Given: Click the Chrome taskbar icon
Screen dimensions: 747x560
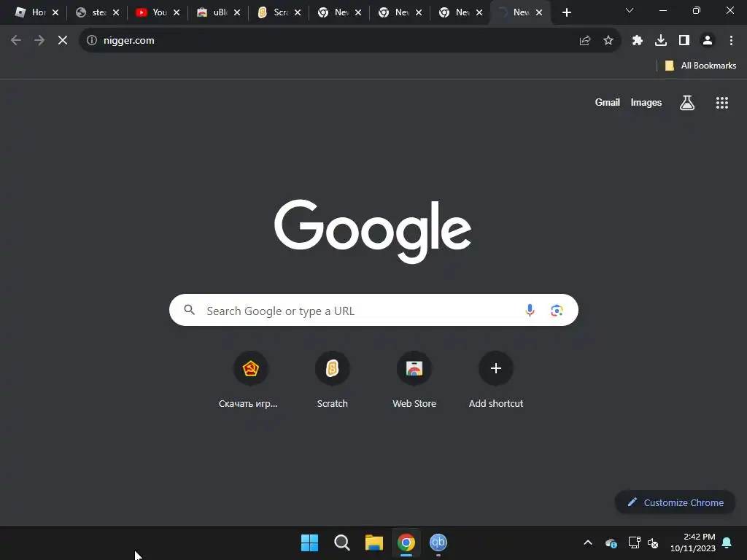Looking at the screenshot, I should click(x=406, y=542).
